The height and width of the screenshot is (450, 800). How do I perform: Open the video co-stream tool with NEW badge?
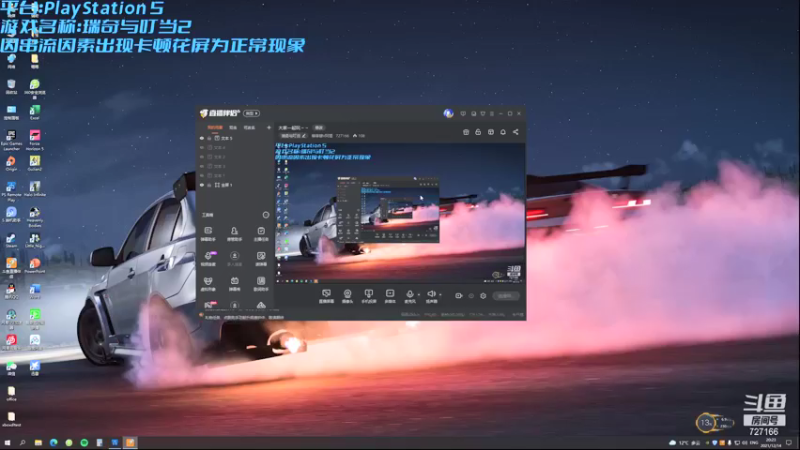208,258
